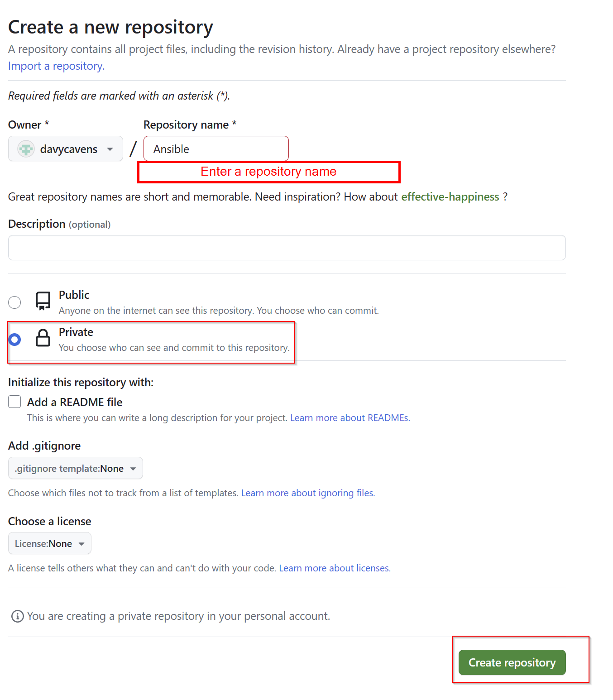The width and height of the screenshot is (613, 700).
Task: Click the Private repository lock icon
Action: (43, 338)
